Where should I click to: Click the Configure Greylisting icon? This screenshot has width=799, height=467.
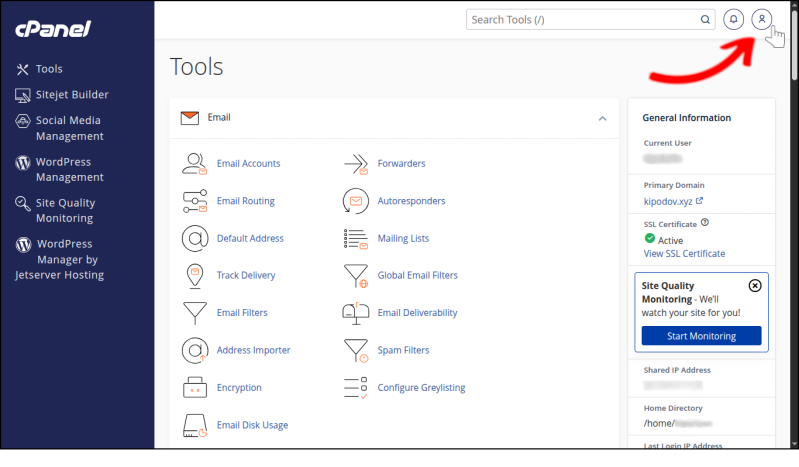(x=356, y=388)
